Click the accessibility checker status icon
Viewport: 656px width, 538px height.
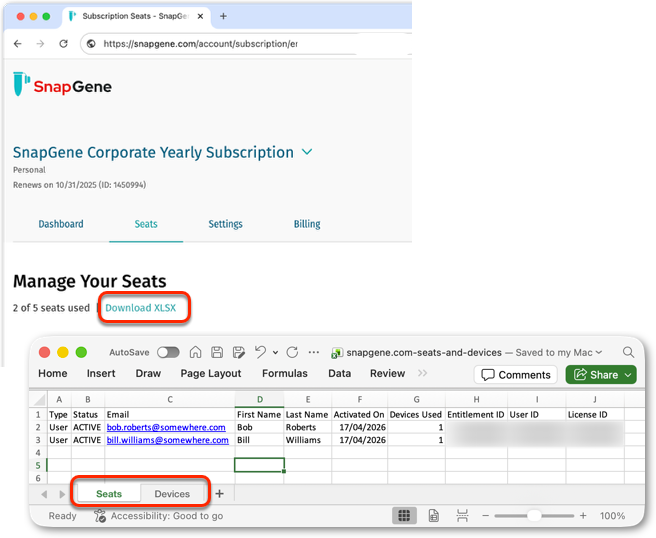pyautogui.click(x=100, y=515)
